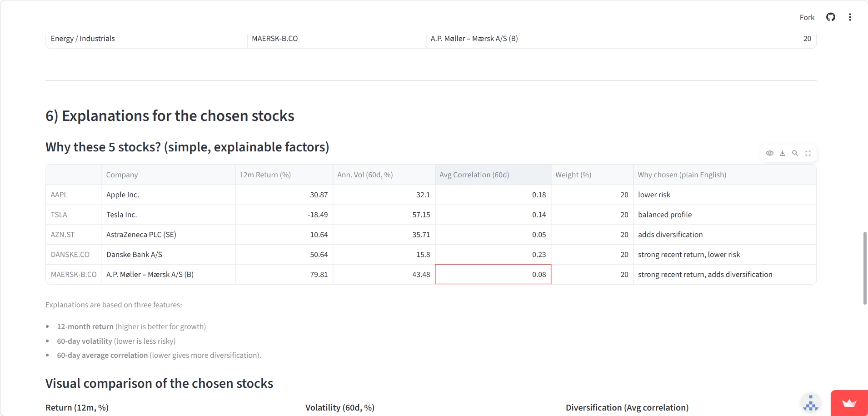Viewport: 868px width, 416px height.
Task: Open the GitHub repository icon
Action: click(x=831, y=17)
